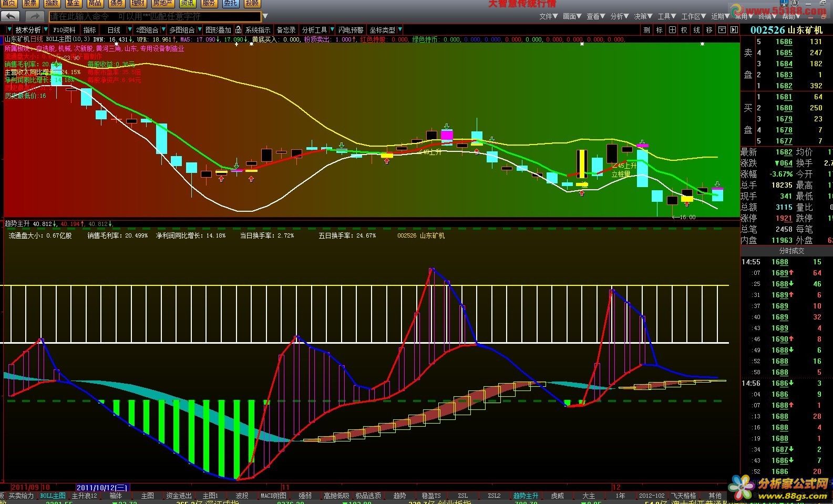
Task: Click the forward arrow navigation button
Action: tap(34, 17)
